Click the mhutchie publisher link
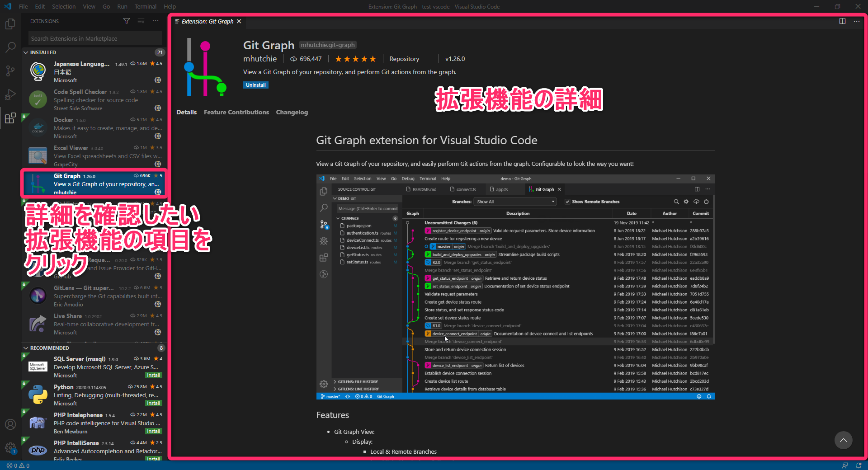The image size is (868, 470). point(260,59)
